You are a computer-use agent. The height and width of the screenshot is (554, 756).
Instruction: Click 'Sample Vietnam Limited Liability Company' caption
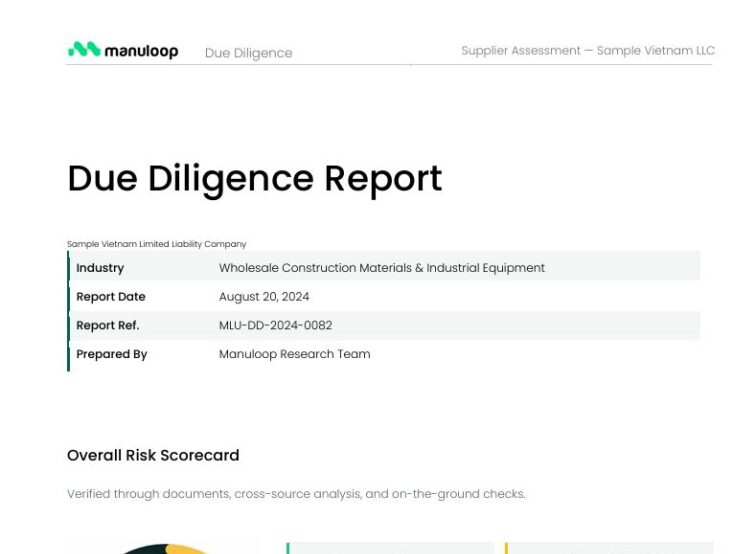(157, 244)
